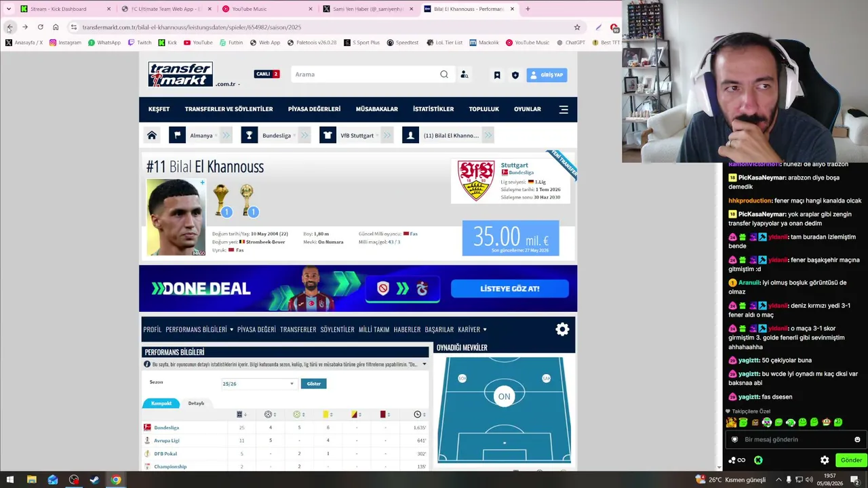This screenshot has height=488, width=868.
Task: Click the 35.00 mil. € market value box
Action: 511,238
